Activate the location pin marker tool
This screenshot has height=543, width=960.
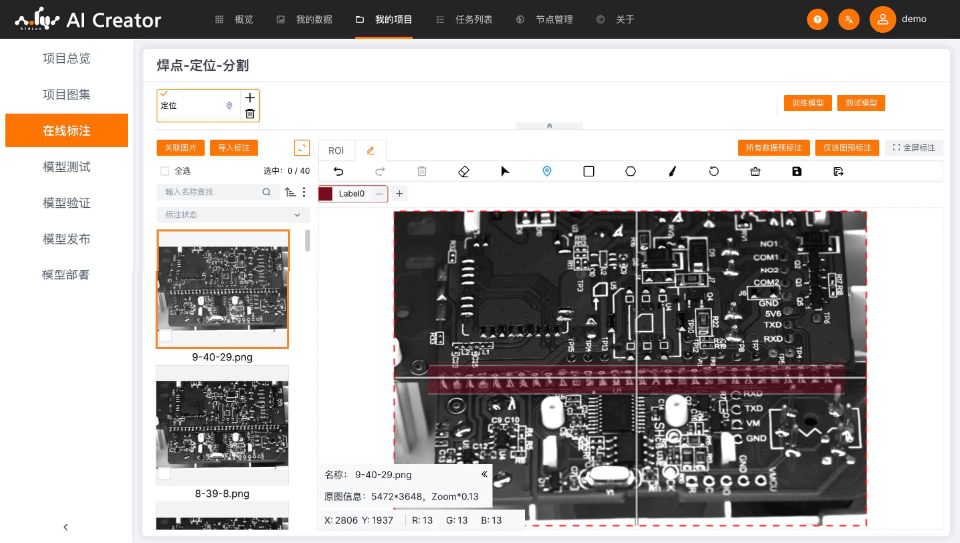click(546, 171)
